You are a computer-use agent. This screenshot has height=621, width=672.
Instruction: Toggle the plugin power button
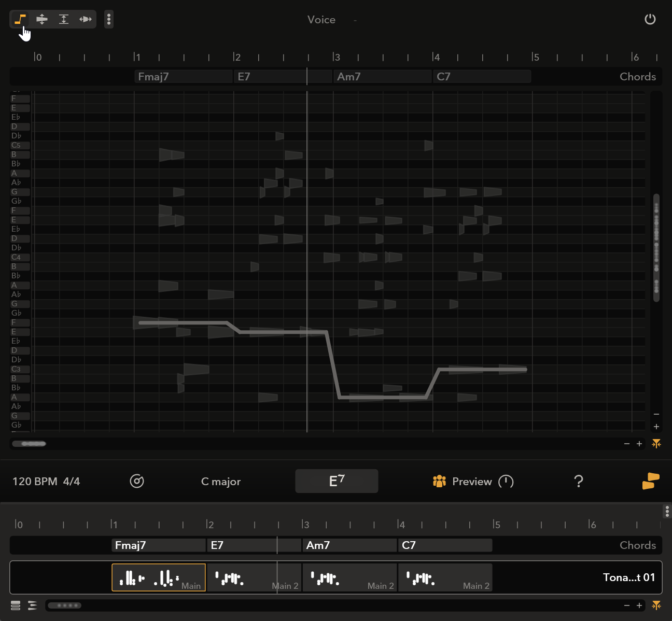(650, 20)
